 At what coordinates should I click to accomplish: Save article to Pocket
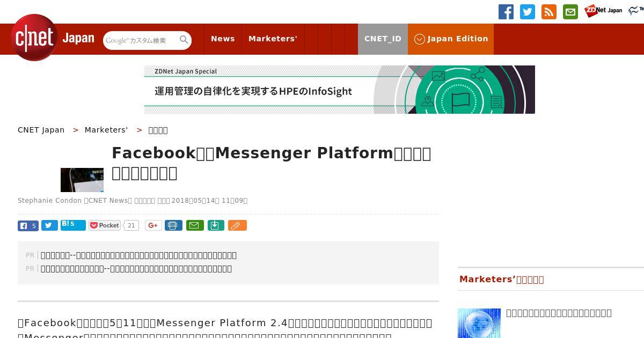(105, 225)
